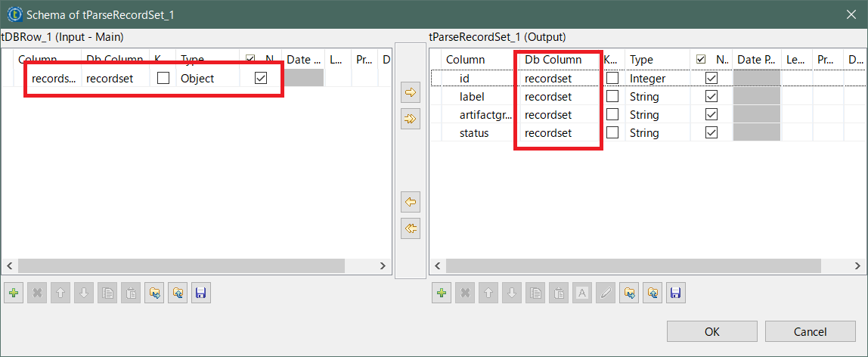Add a column to the tDBRow_1 input schema
Screen dimensions: 868x357
[14, 293]
